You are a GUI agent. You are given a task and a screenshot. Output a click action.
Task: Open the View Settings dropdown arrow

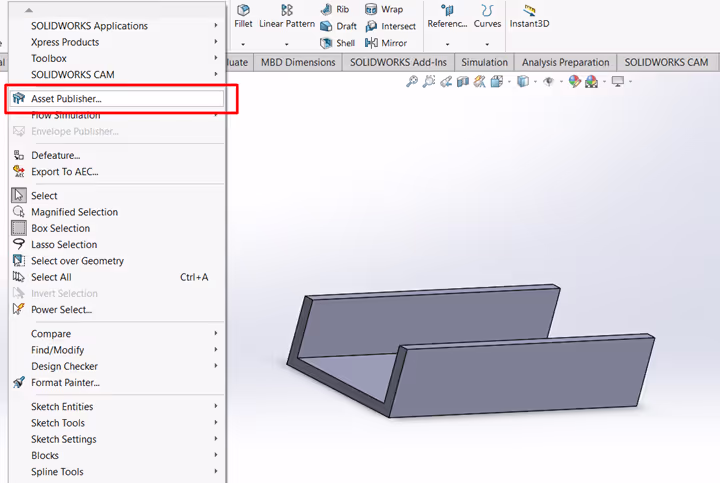pos(630,82)
